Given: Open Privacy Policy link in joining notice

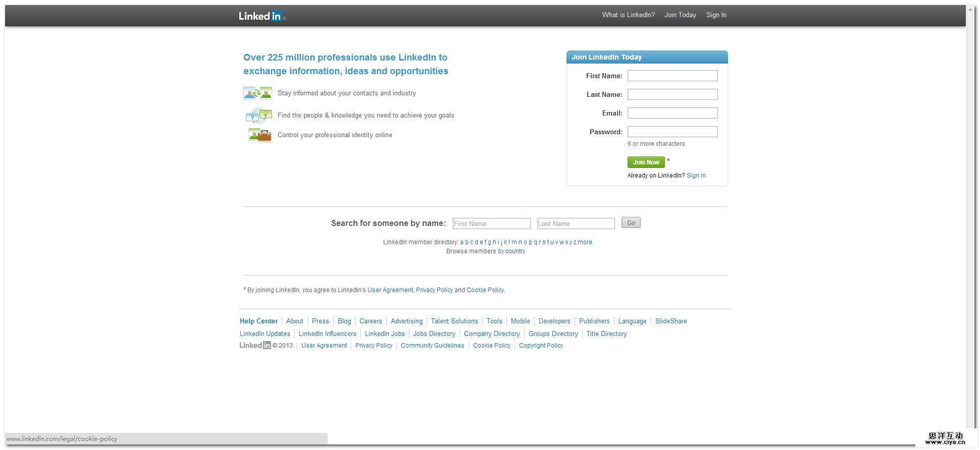Looking at the screenshot, I should point(434,290).
